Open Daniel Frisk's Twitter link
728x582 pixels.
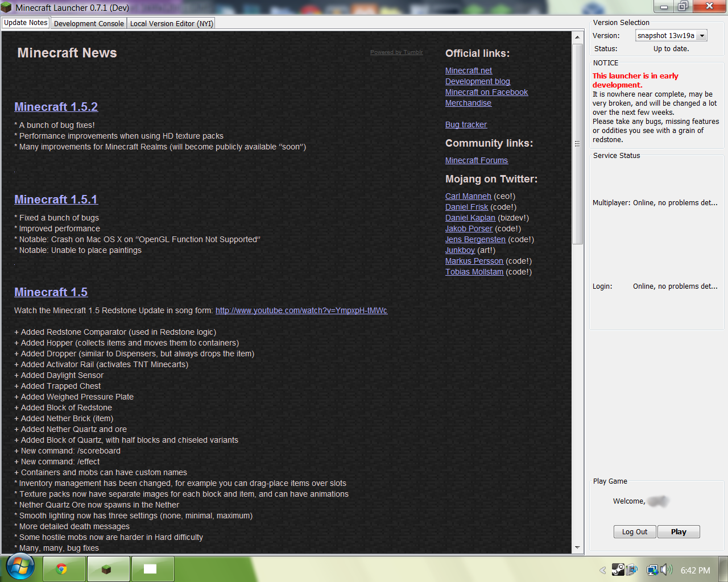click(x=466, y=207)
